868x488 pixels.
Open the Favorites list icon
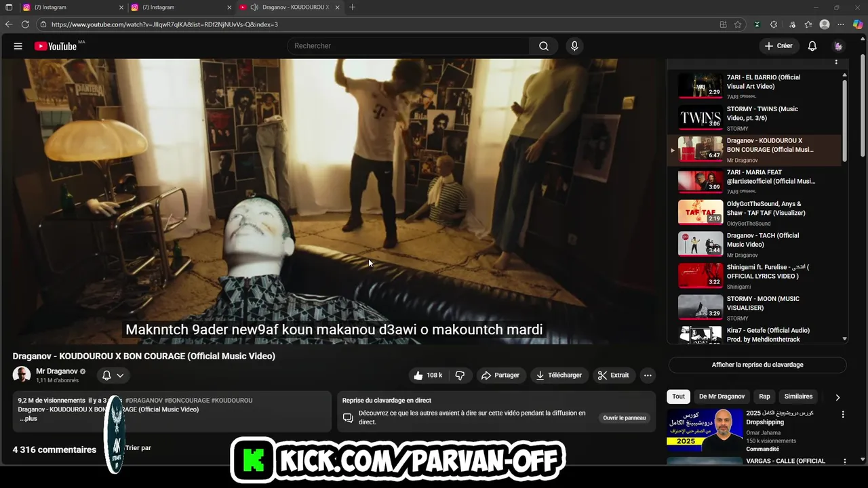(808, 24)
